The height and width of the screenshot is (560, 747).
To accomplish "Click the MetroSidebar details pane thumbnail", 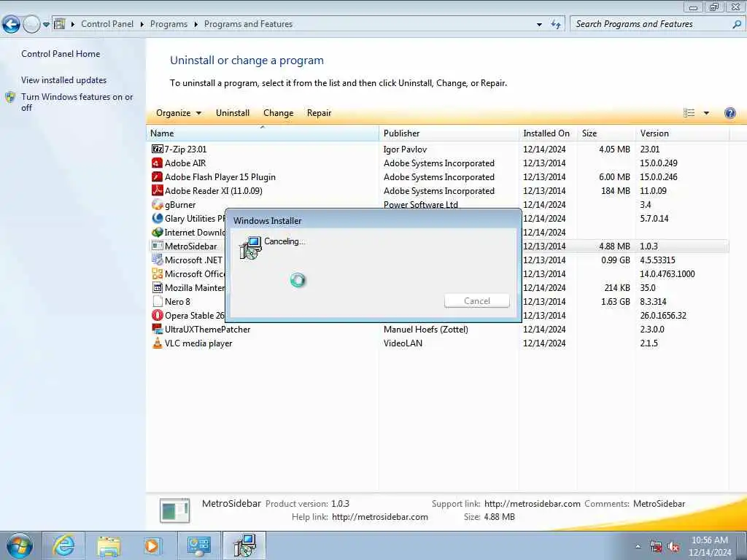I will click(x=174, y=510).
